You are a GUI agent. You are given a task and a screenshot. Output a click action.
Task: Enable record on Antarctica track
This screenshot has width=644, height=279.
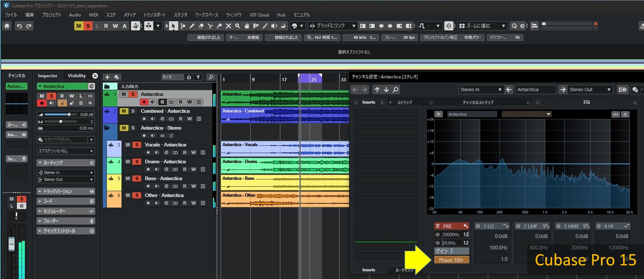tap(144, 102)
